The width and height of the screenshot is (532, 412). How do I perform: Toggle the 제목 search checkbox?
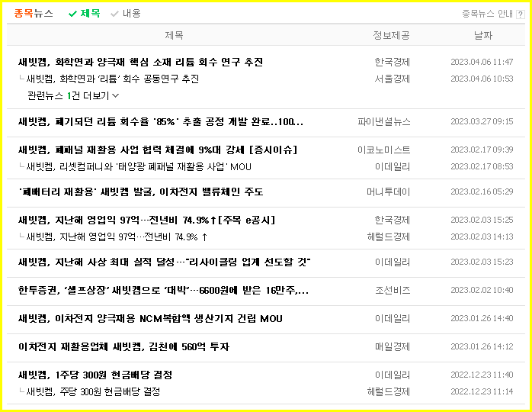pos(84,14)
